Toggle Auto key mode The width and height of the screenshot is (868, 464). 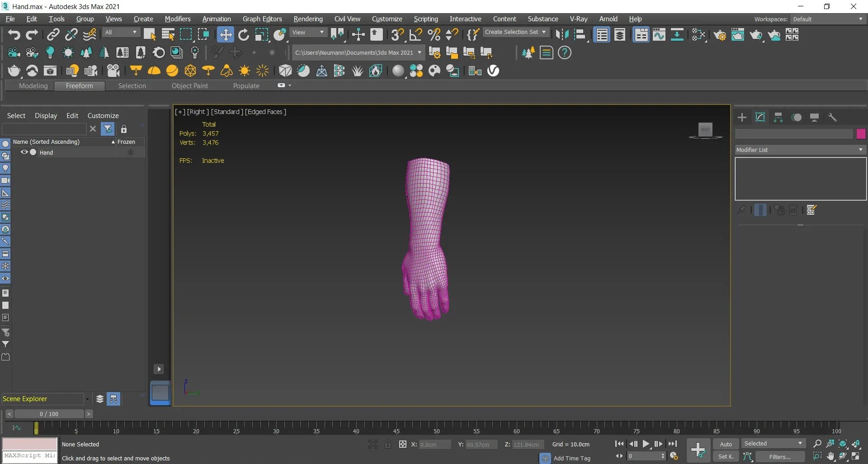pos(726,444)
